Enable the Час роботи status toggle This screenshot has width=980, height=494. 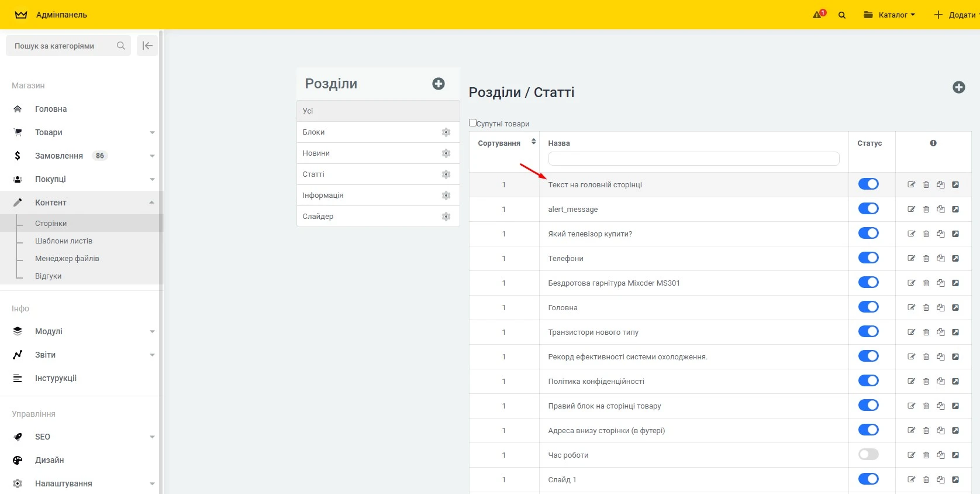pyautogui.click(x=868, y=454)
